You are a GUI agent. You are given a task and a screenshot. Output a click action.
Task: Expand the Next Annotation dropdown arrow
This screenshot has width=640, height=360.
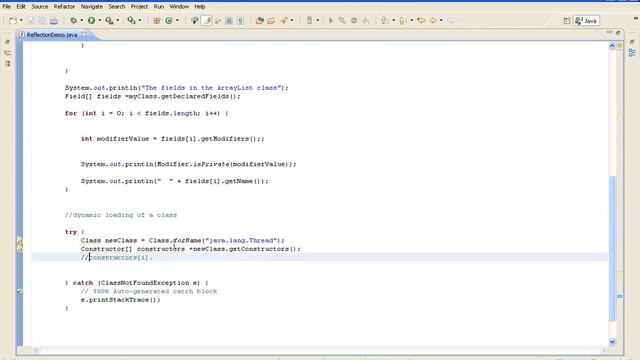393,20
